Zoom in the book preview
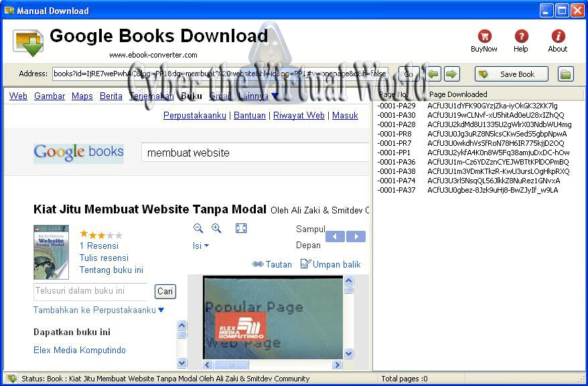The width and height of the screenshot is (588, 386). click(216, 228)
